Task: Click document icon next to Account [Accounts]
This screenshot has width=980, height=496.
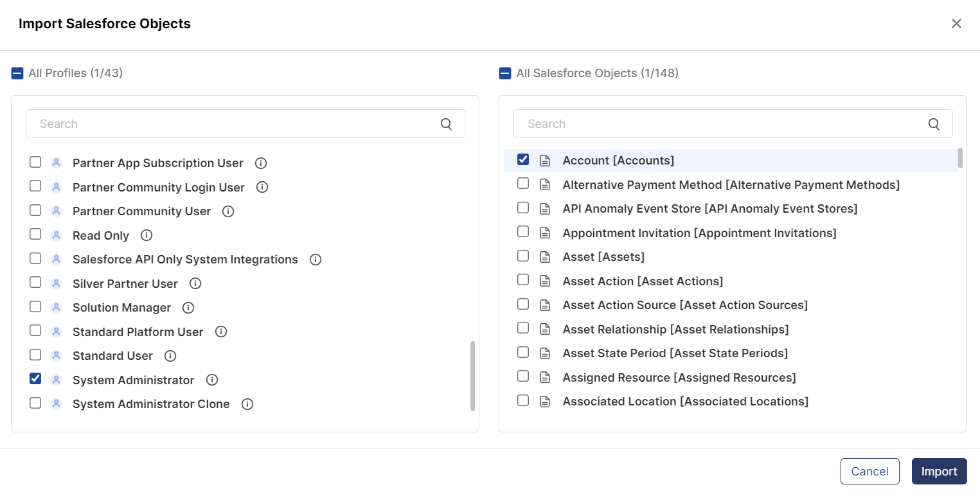Action: [x=545, y=161]
